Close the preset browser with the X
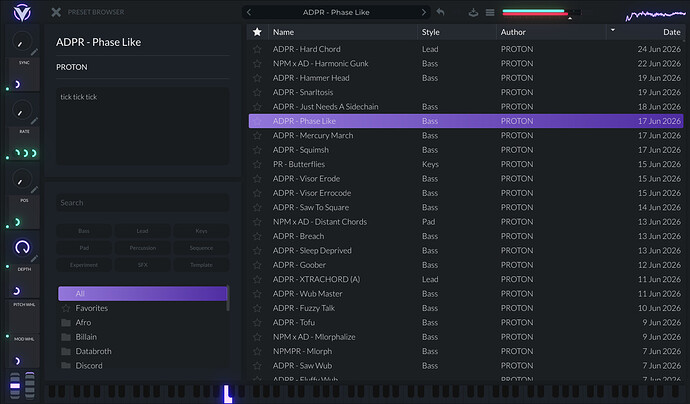The height and width of the screenshot is (404, 690). 56,12
